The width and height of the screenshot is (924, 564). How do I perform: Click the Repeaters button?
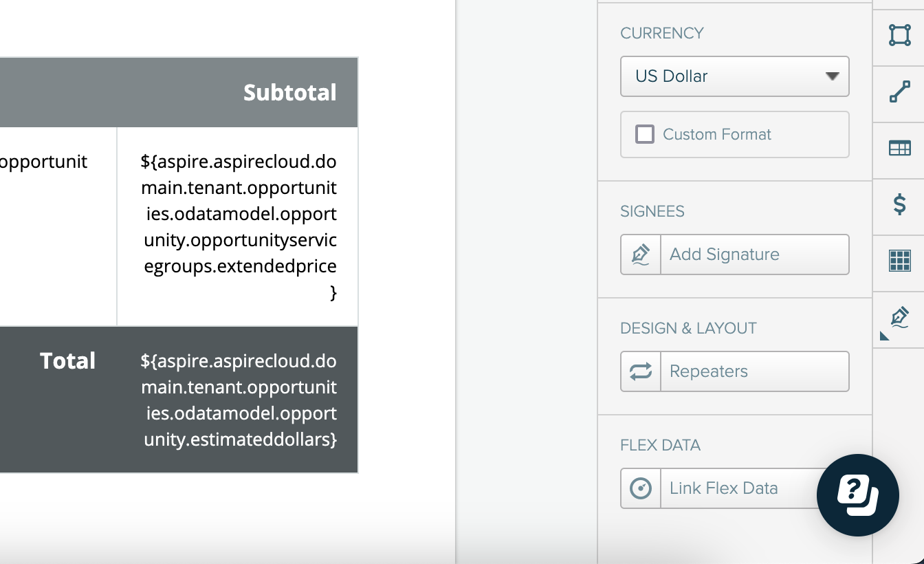pyautogui.click(x=735, y=371)
